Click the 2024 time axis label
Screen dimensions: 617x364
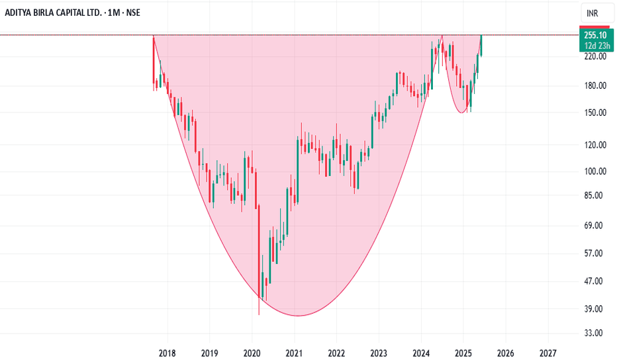pos(421,353)
